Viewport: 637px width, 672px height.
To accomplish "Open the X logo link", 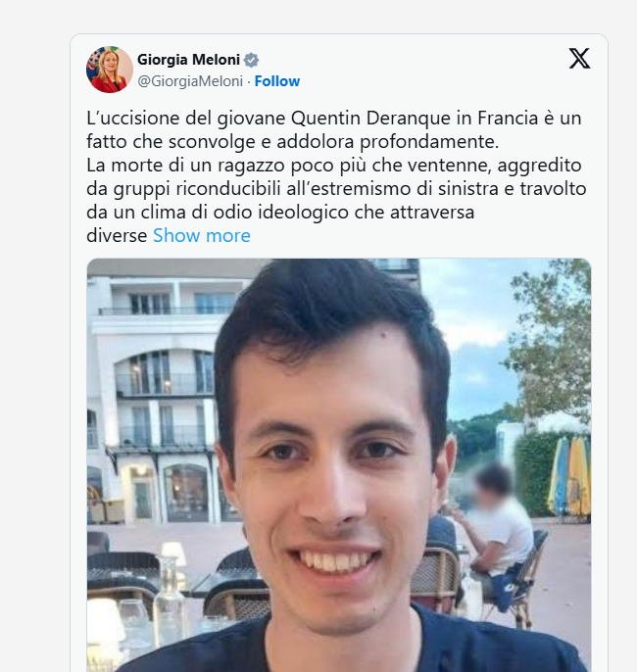I will click(x=579, y=59).
